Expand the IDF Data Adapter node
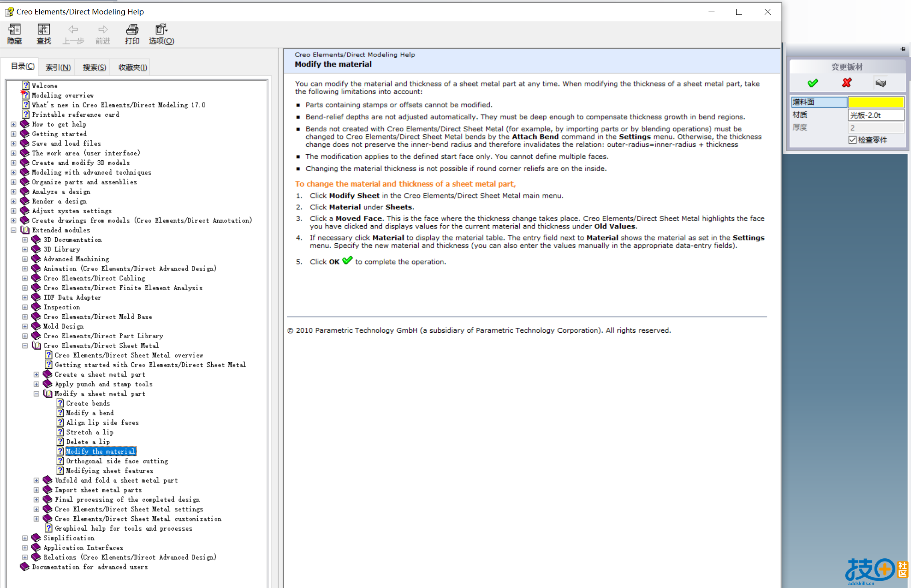 point(25,297)
